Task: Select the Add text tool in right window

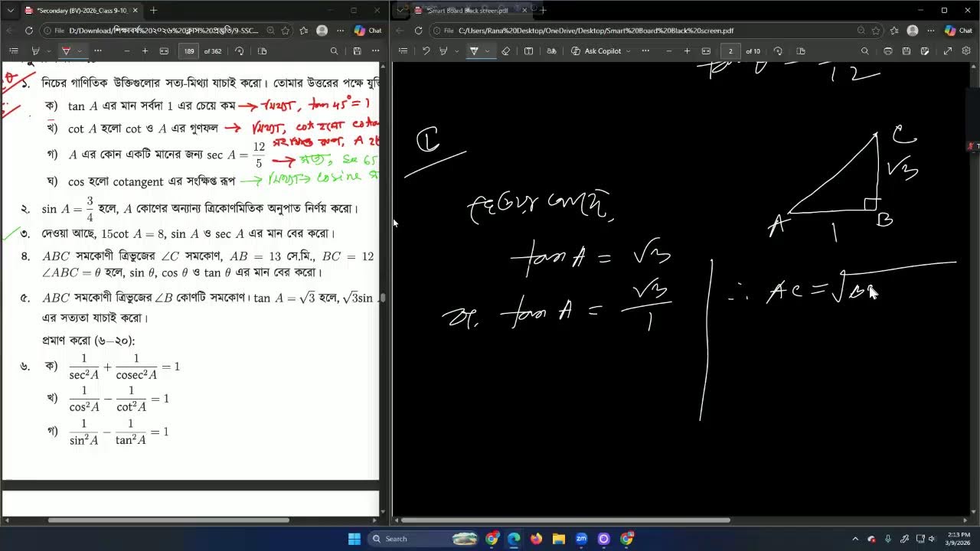Action: click(x=528, y=51)
